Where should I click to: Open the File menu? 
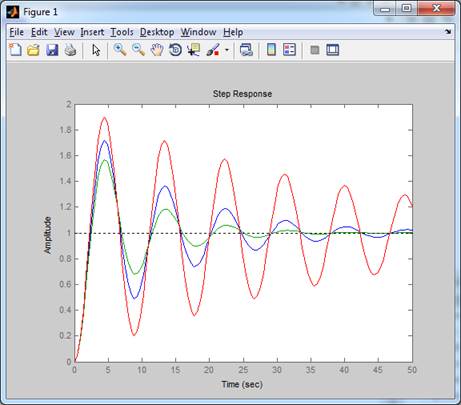point(17,32)
